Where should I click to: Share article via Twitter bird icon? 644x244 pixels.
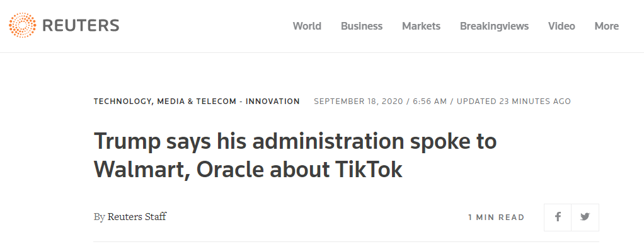[585, 218]
